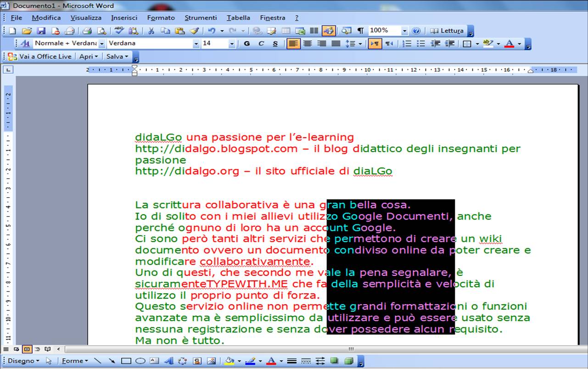Insert WordArt

[x=168, y=361]
